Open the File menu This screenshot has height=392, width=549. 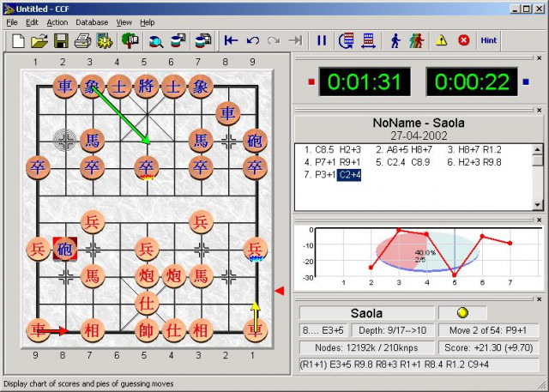click(12, 22)
